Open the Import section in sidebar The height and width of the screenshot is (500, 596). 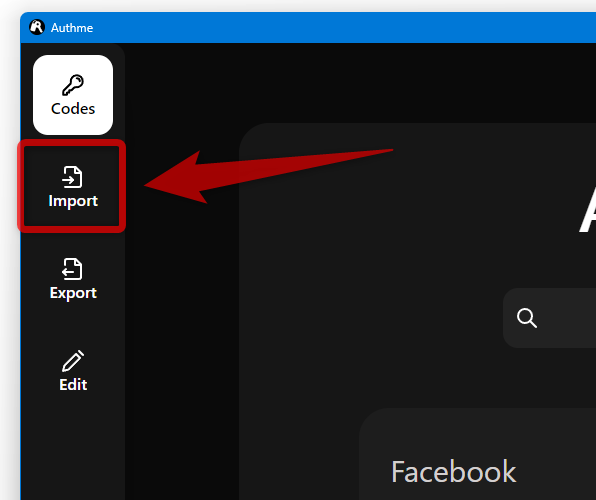click(73, 186)
